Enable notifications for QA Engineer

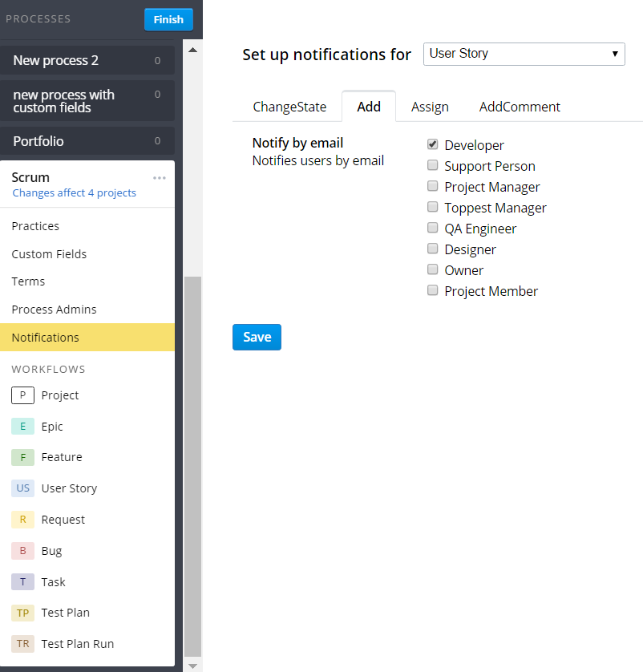pos(432,228)
